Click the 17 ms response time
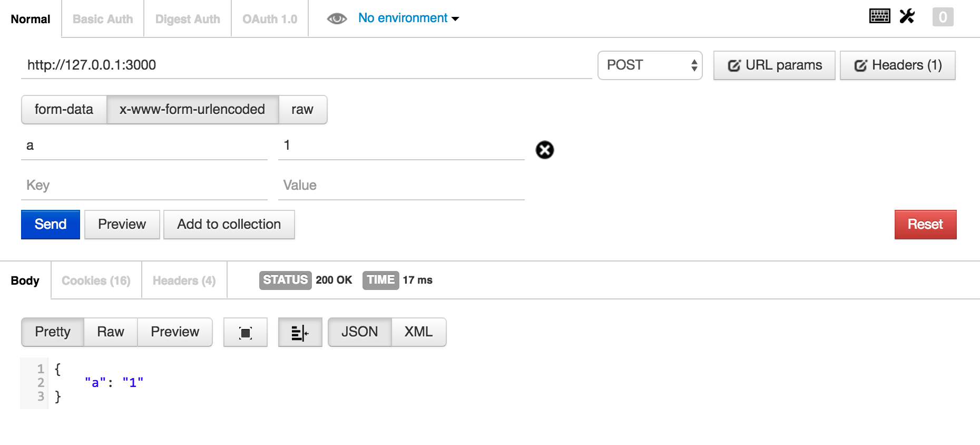This screenshot has height=445, width=980. [418, 280]
